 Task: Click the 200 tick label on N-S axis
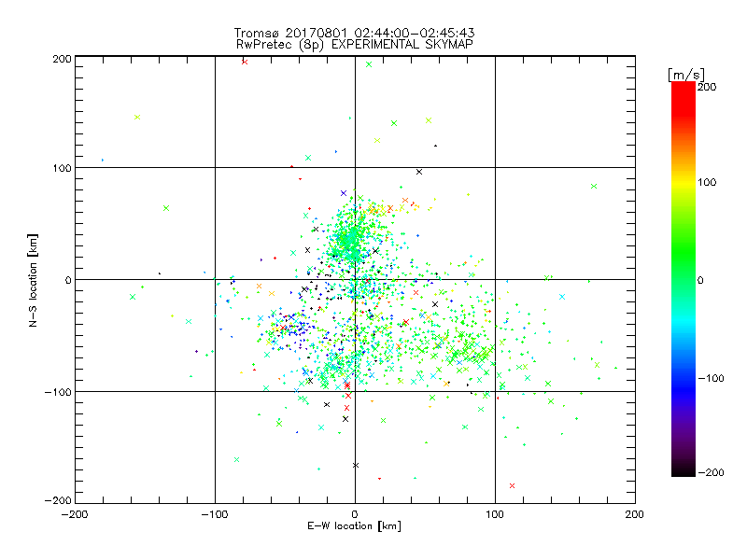coord(62,59)
